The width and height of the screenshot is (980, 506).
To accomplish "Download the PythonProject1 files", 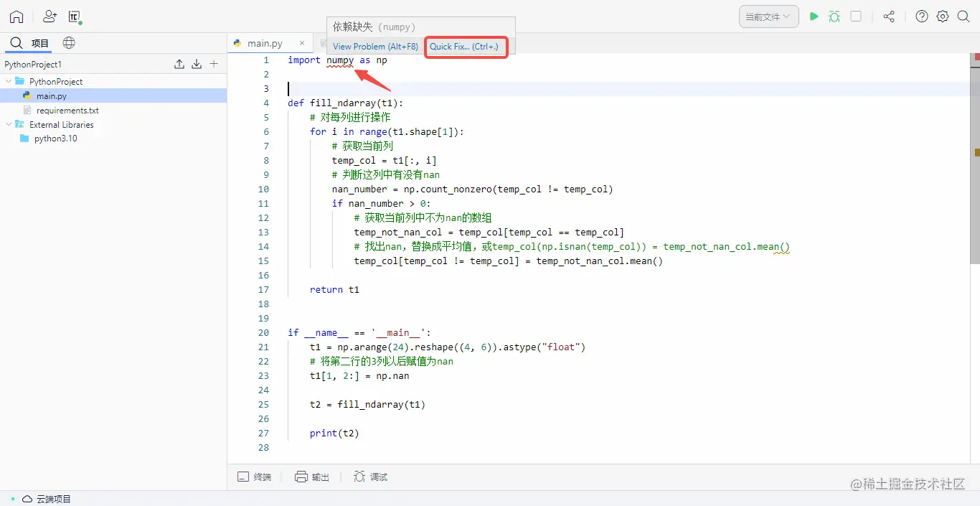I will coord(197,64).
